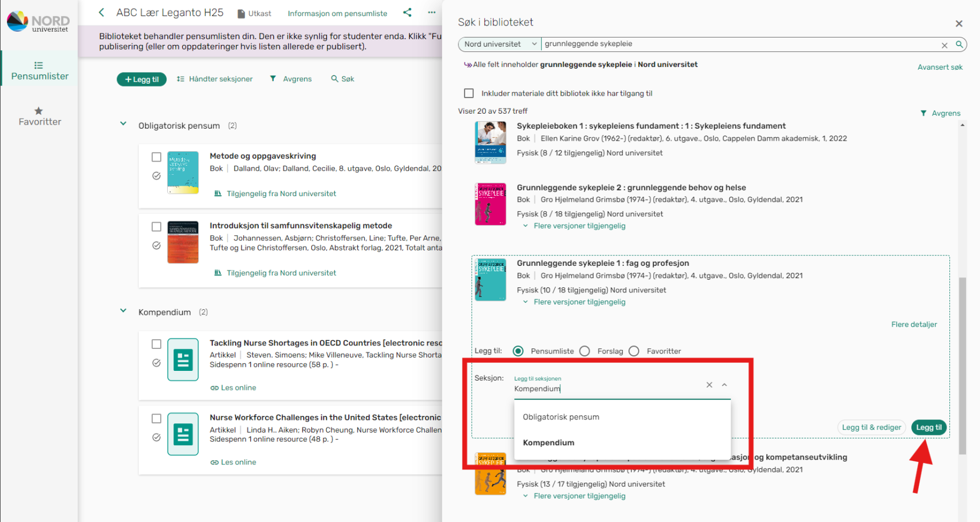
Task: Open Introduksjon til samfunnsvitenskapelig metode cover thumbnail
Action: point(183,242)
